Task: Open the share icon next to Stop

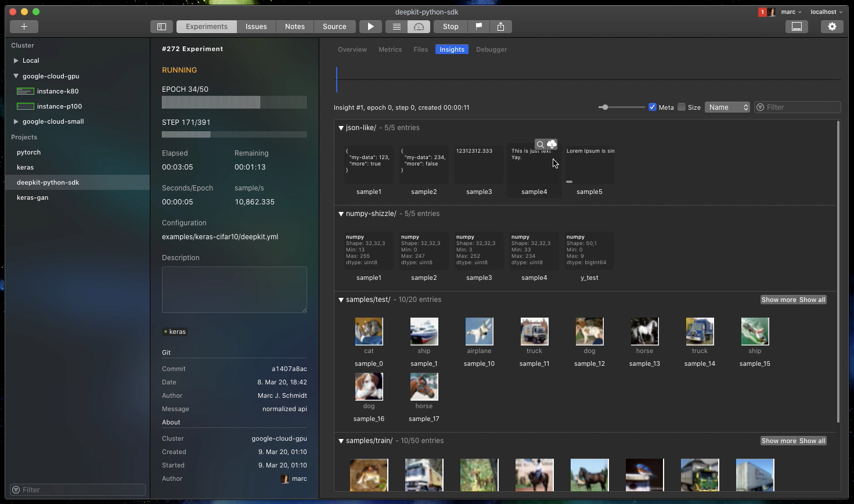Action: 500,26
